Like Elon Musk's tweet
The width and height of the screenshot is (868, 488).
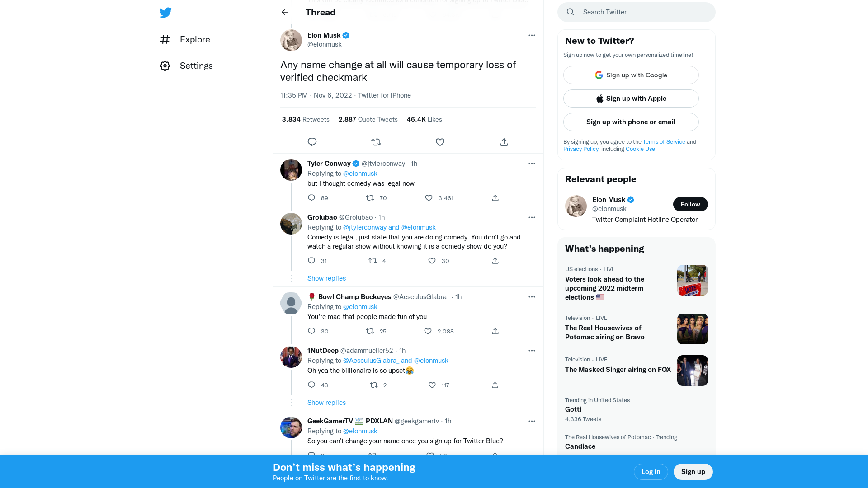point(440,142)
